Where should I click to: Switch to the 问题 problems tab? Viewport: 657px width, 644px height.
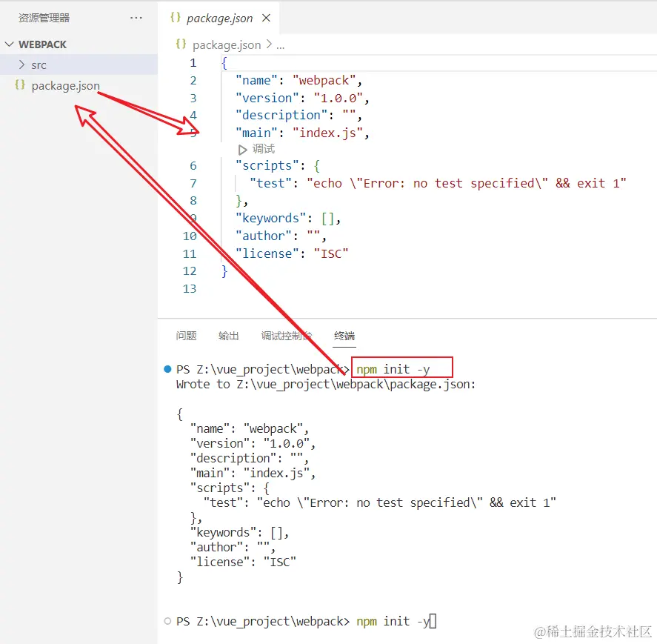(x=186, y=336)
